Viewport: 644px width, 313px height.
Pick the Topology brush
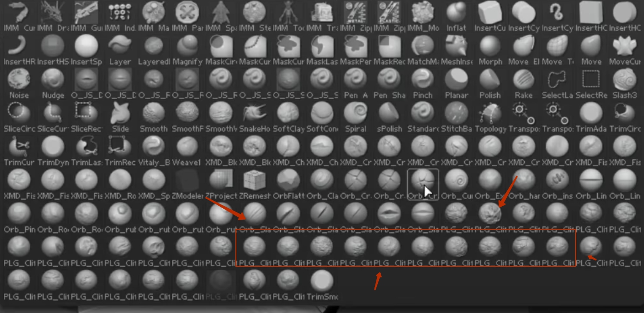(x=490, y=117)
